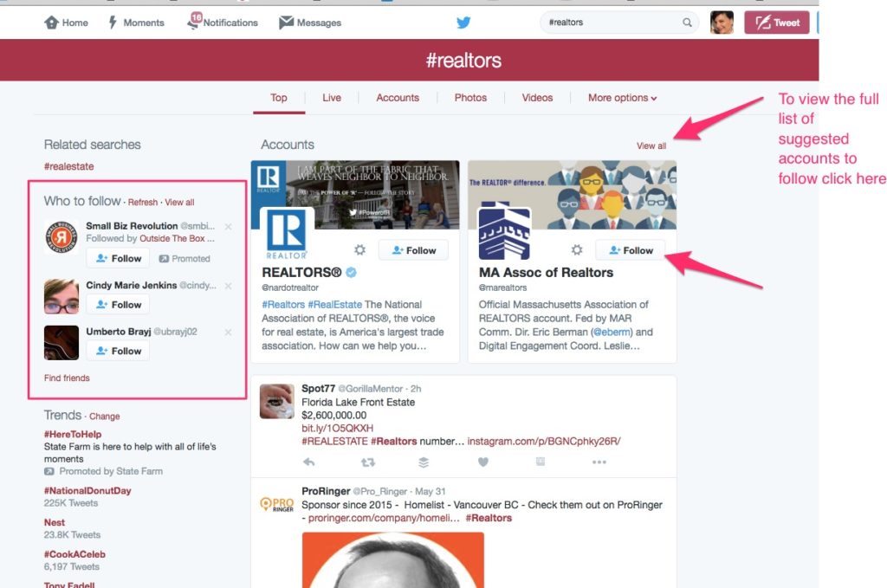Click the Find friends link
Screen dimensions: 887x588
pos(67,378)
